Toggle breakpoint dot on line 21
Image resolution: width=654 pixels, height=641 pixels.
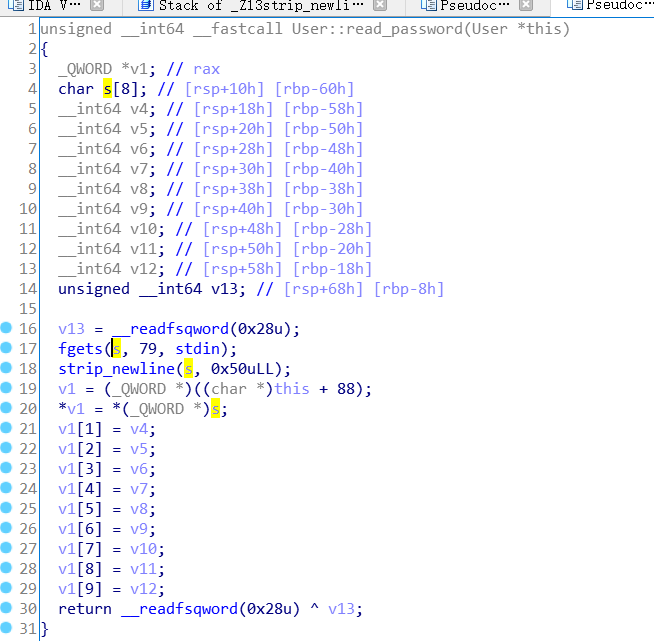pyautogui.click(x=6, y=428)
